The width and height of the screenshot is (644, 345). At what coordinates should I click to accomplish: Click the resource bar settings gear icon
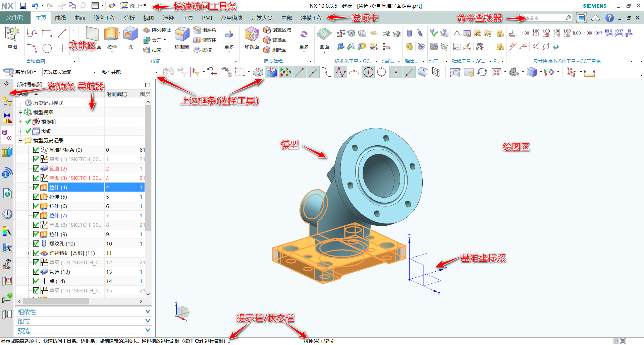[x=6, y=83]
